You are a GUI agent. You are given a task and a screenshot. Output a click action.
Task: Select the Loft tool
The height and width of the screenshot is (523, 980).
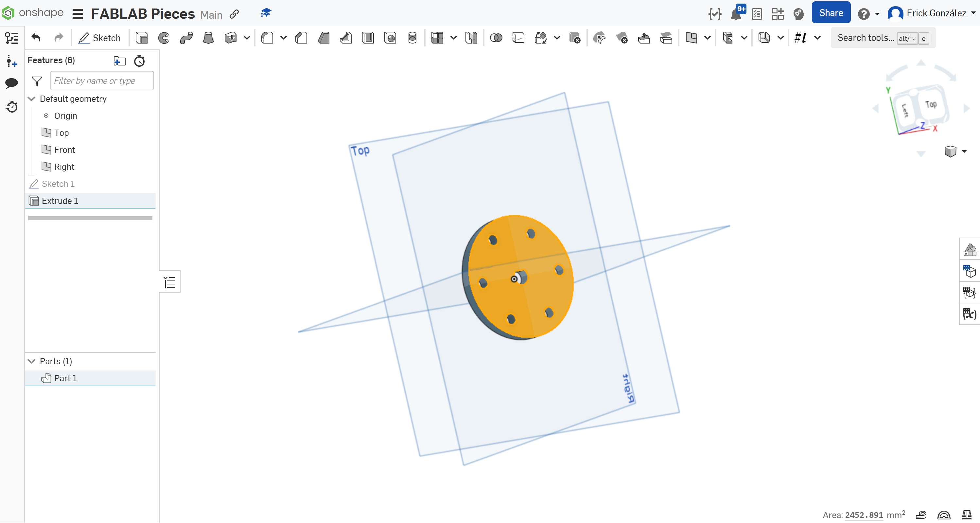tap(208, 38)
